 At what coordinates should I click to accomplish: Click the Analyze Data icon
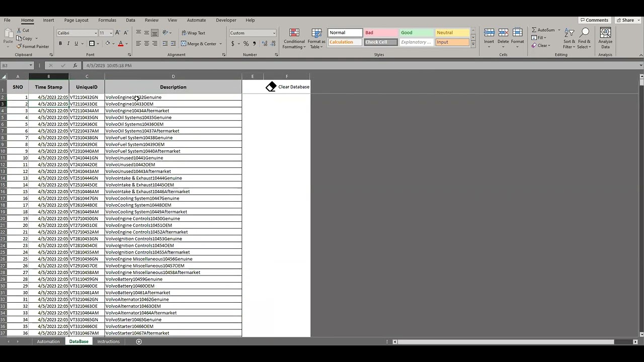(605, 33)
